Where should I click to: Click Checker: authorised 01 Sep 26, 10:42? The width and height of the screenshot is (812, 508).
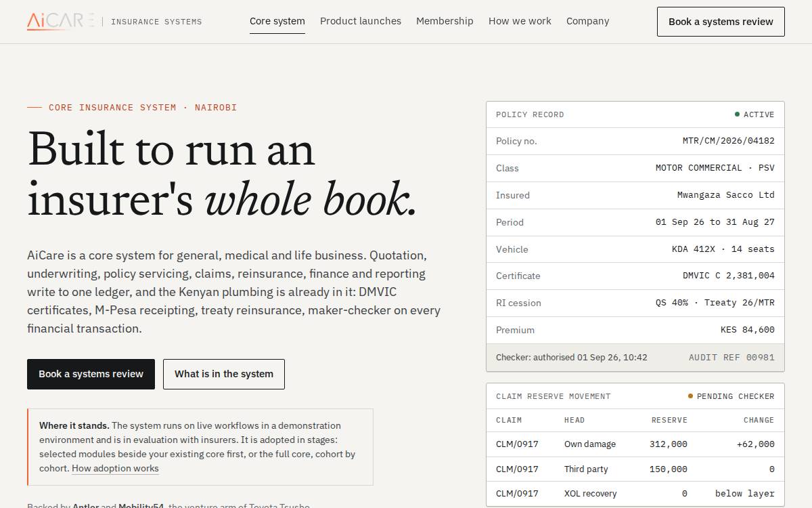tap(571, 357)
